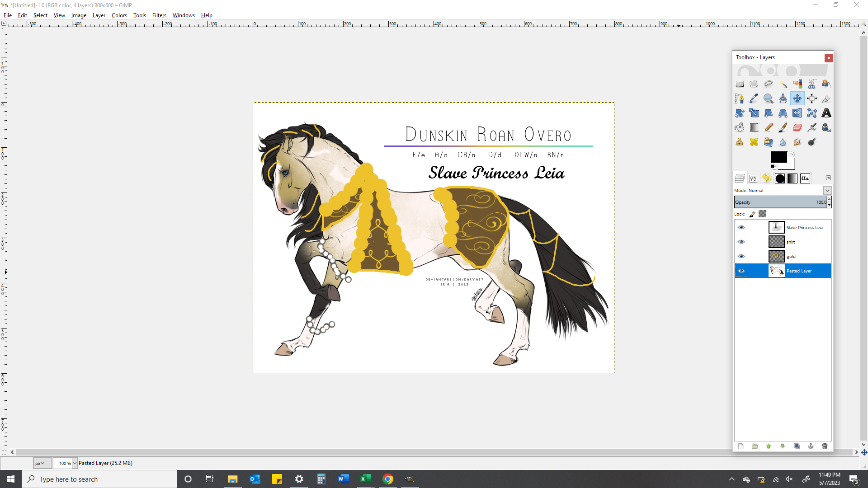Select the Scale tool
The width and height of the screenshot is (868, 488).
tap(754, 113)
